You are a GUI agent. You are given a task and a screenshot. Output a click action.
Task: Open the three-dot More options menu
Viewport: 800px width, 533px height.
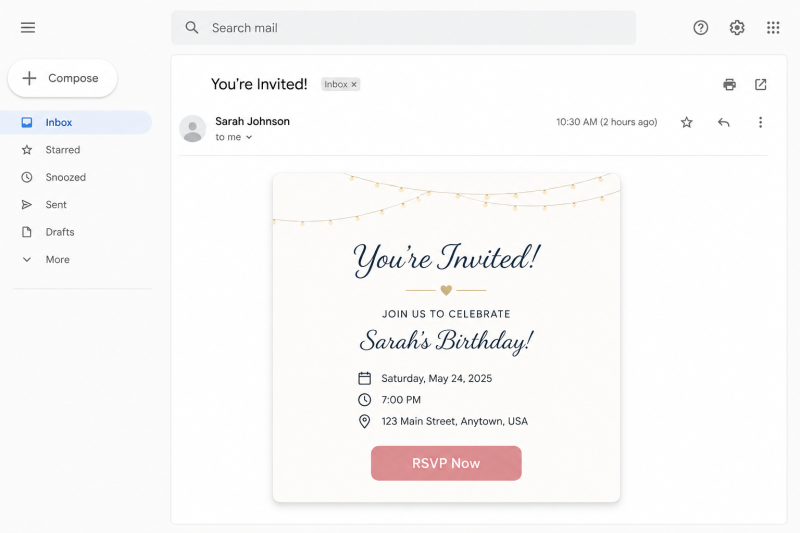click(x=760, y=122)
